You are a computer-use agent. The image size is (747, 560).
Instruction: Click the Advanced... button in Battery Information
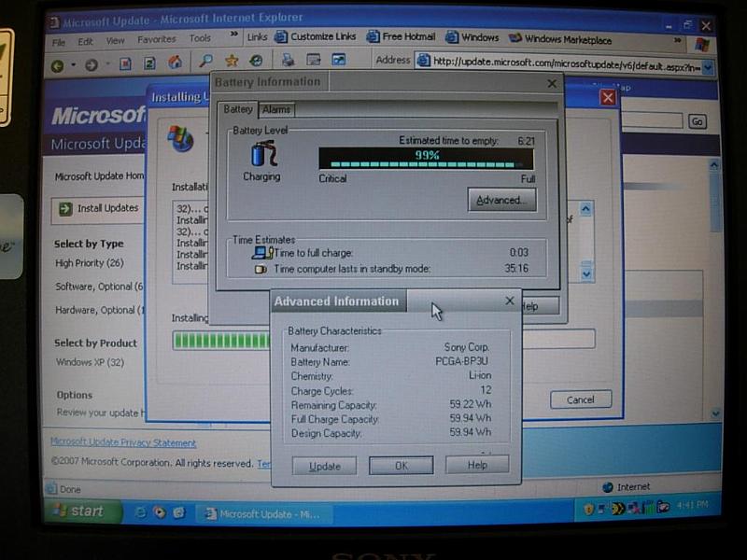pos(501,200)
